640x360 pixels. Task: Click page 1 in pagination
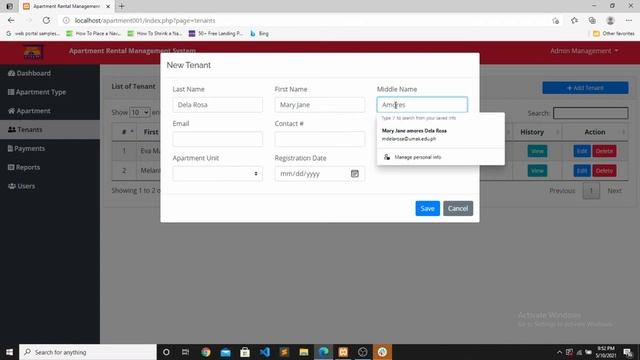click(591, 191)
